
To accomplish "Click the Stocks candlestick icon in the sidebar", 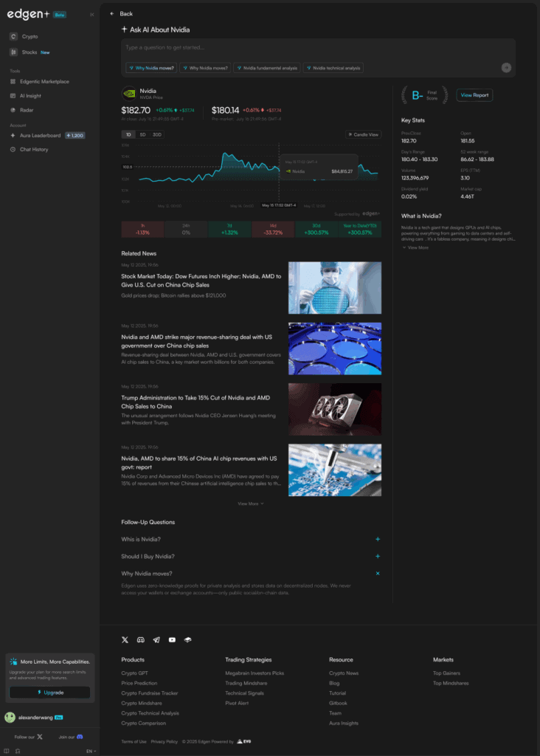I will pyautogui.click(x=13, y=52).
